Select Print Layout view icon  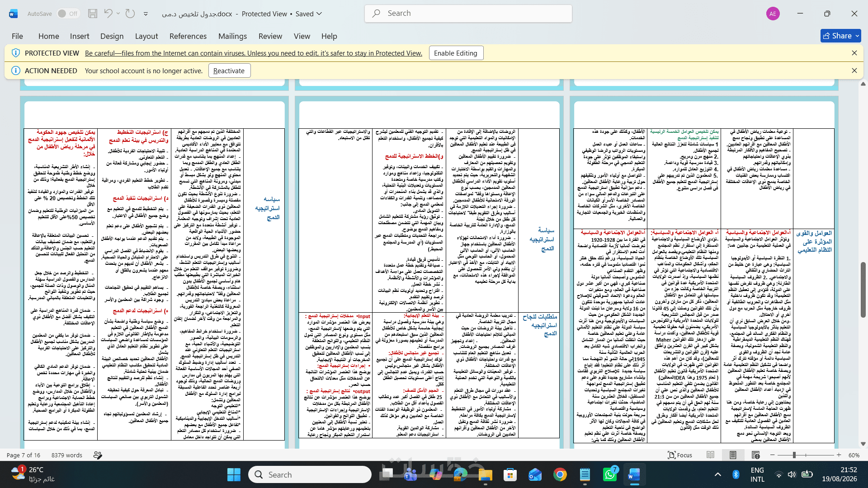(733, 455)
